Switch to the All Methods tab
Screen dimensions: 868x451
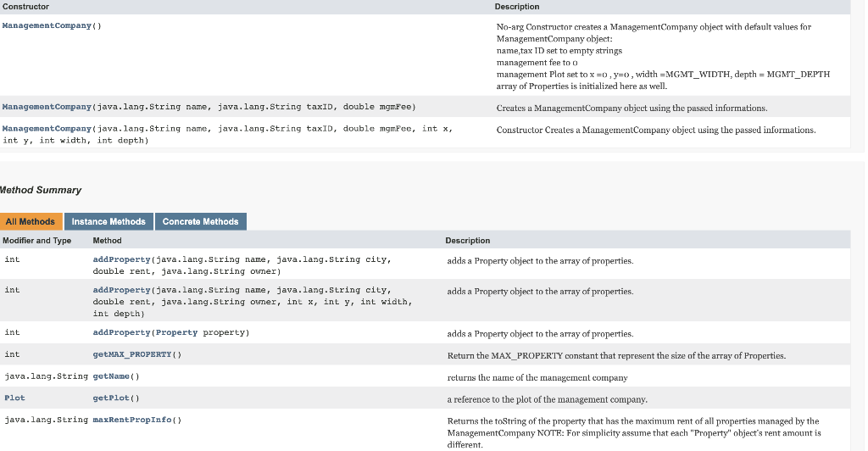coord(31,221)
